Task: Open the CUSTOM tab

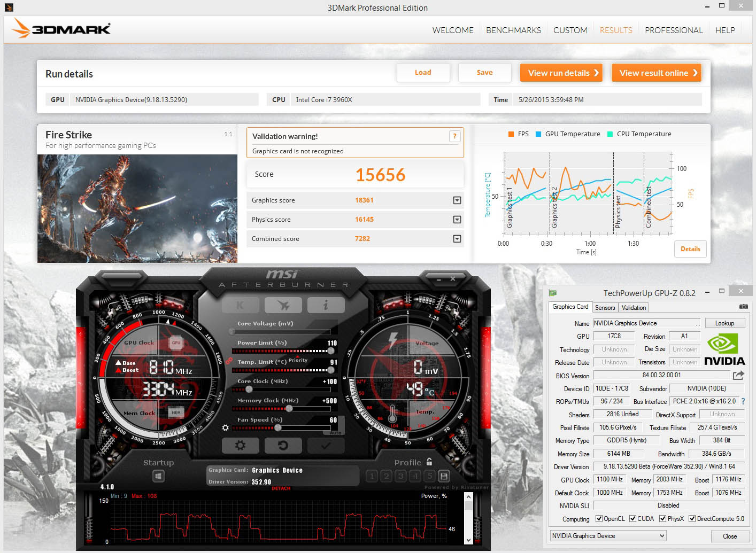Action: (x=570, y=30)
